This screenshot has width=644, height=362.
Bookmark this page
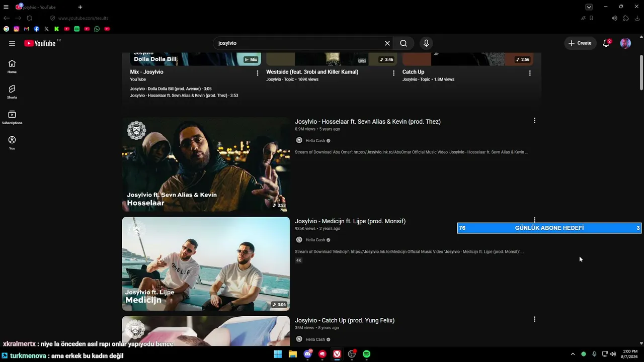click(x=591, y=18)
